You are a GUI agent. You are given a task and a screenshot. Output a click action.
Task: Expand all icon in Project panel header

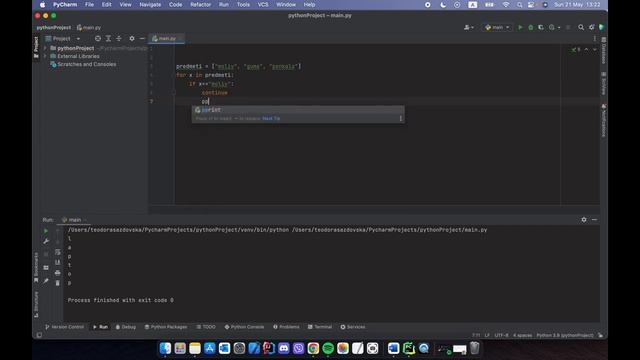point(108,38)
